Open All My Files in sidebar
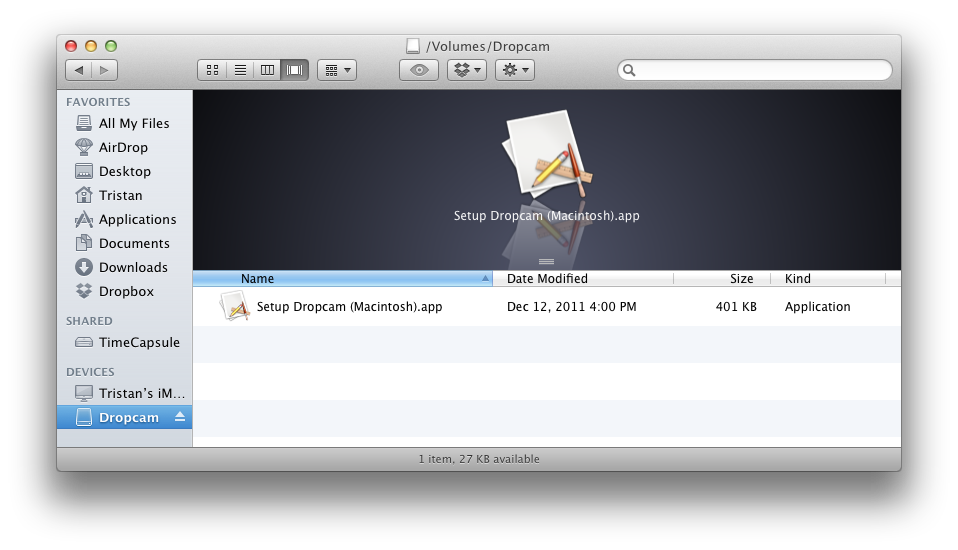 (x=125, y=123)
